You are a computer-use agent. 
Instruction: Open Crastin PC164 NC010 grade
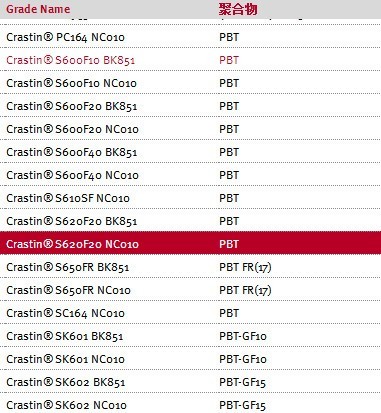coord(65,37)
